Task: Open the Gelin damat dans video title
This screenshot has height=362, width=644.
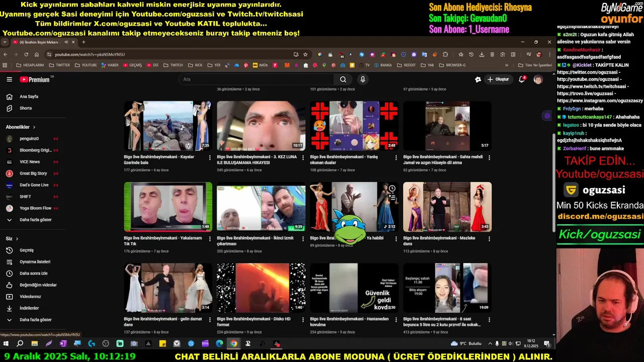Action: tap(163, 321)
